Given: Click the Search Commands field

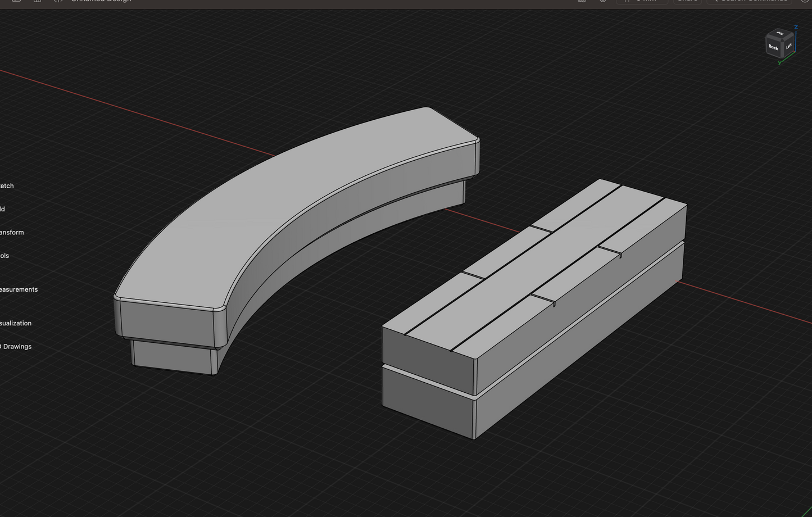Looking at the screenshot, I should pyautogui.click(x=753, y=2).
